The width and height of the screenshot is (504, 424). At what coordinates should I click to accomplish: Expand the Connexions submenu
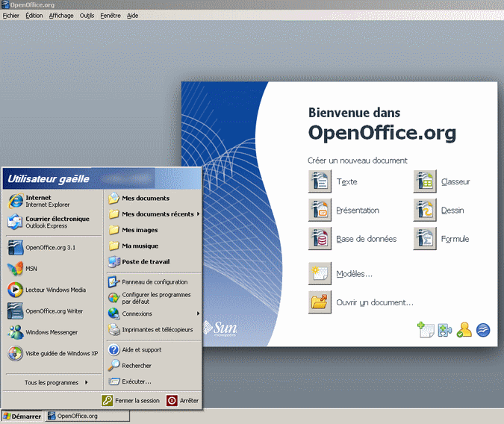(x=154, y=314)
